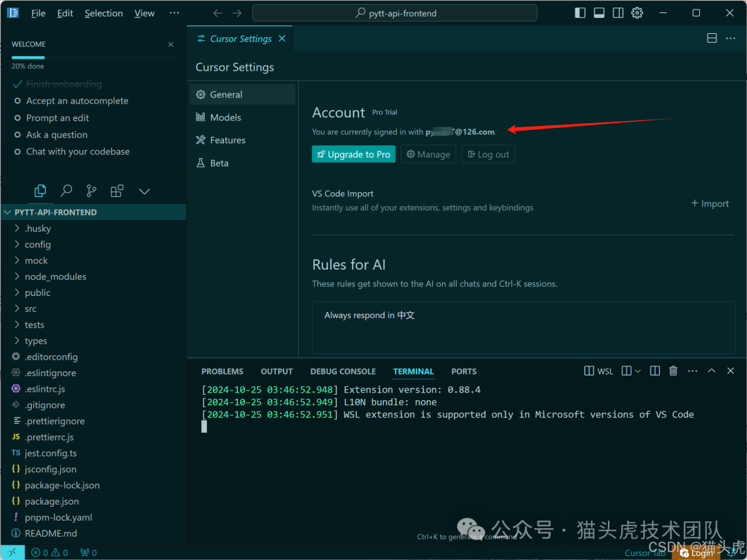Open the Source Control view icon
Image resolution: width=747 pixels, height=560 pixels.
pyautogui.click(x=91, y=191)
